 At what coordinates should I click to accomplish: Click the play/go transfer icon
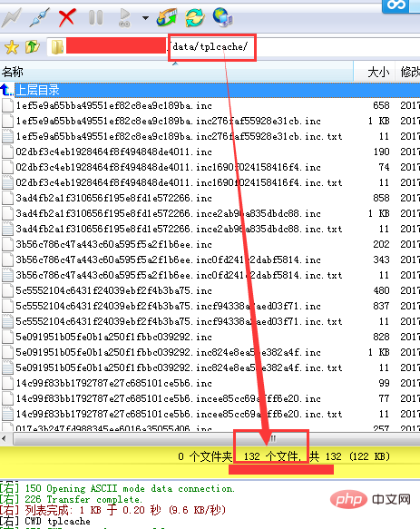tap(124, 17)
